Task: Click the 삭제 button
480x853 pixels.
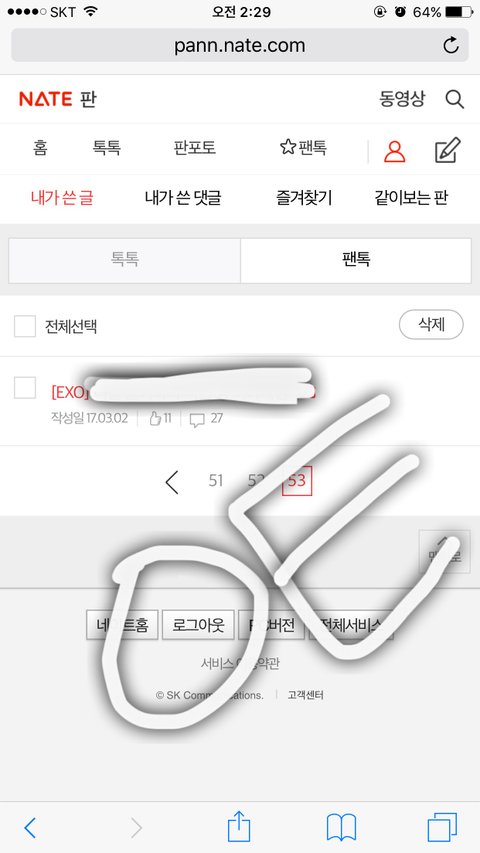Action: point(431,325)
